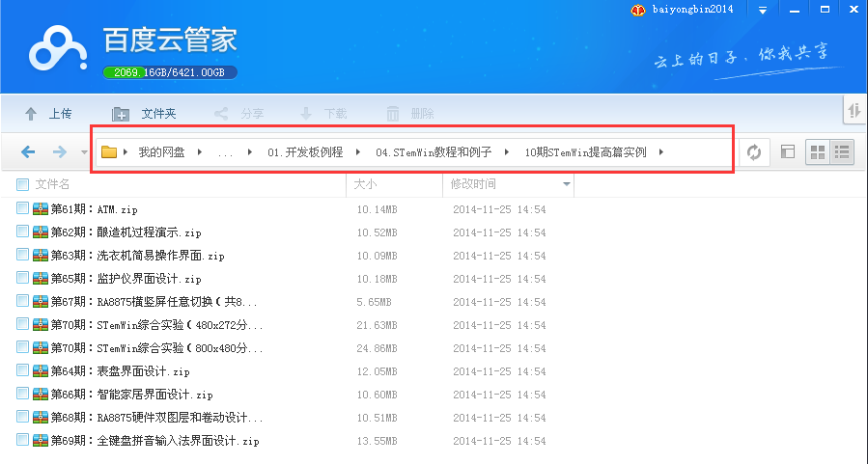Click the 分享 share label
The width and height of the screenshot is (868, 464).
[x=252, y=114]
